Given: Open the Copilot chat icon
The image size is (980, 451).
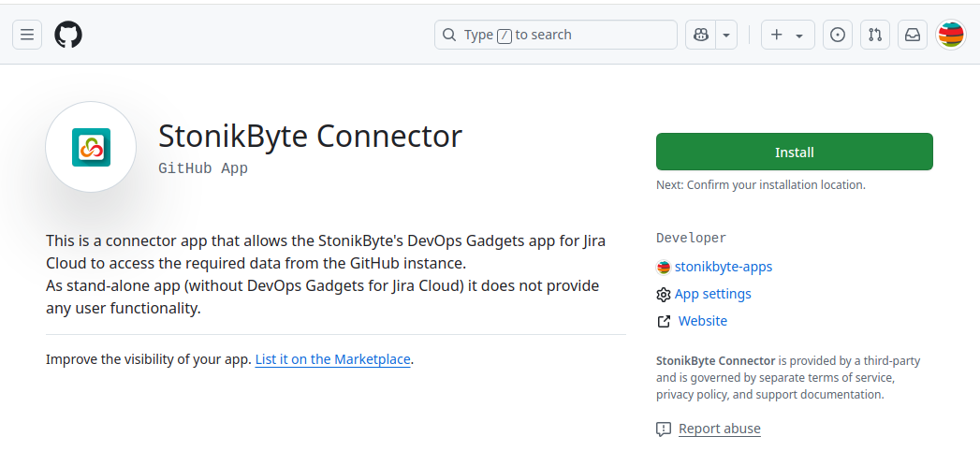Looking at the screenshot, I should pyautogui.click(x=700, y=35).
